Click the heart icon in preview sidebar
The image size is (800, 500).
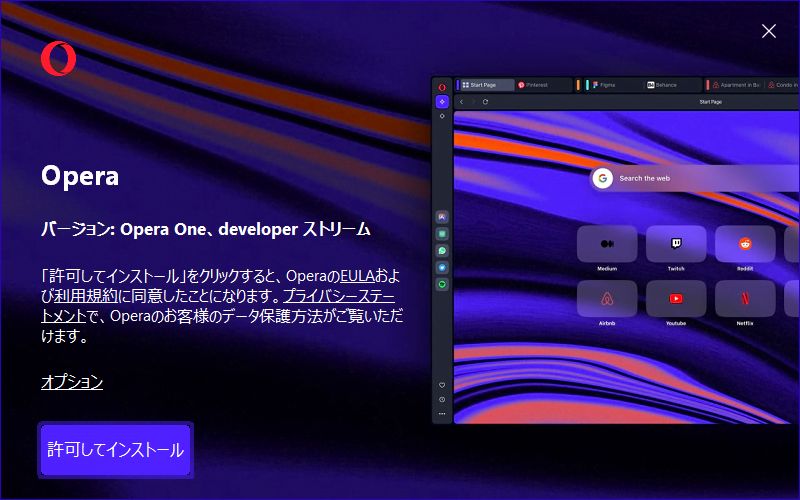click(442, 385)
